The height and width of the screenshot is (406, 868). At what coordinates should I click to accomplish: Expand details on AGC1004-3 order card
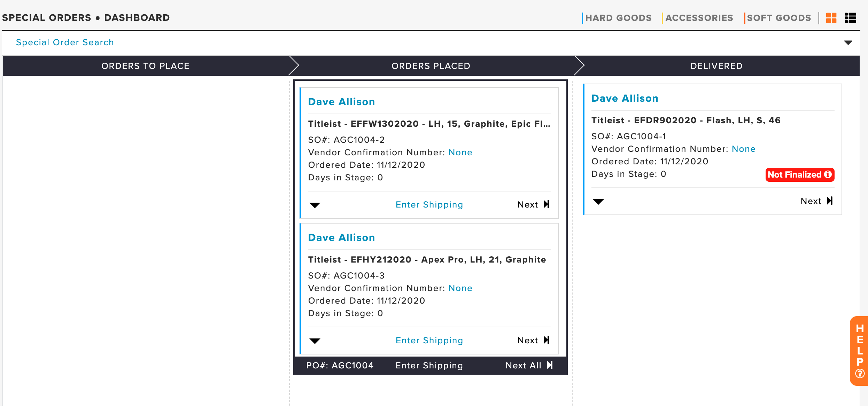tap(315, 341)
